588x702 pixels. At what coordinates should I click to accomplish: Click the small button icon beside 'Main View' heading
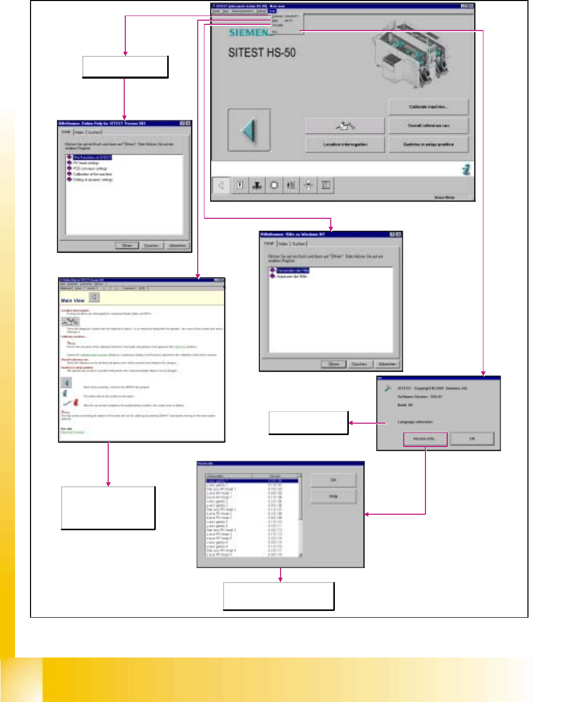click(94, 297)
